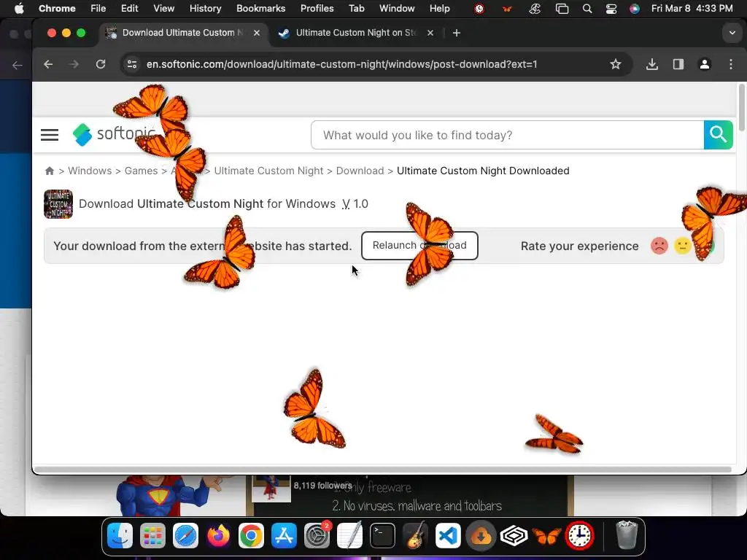
Task: Click the butterfly menu bar icon
Action: [507, 9]
